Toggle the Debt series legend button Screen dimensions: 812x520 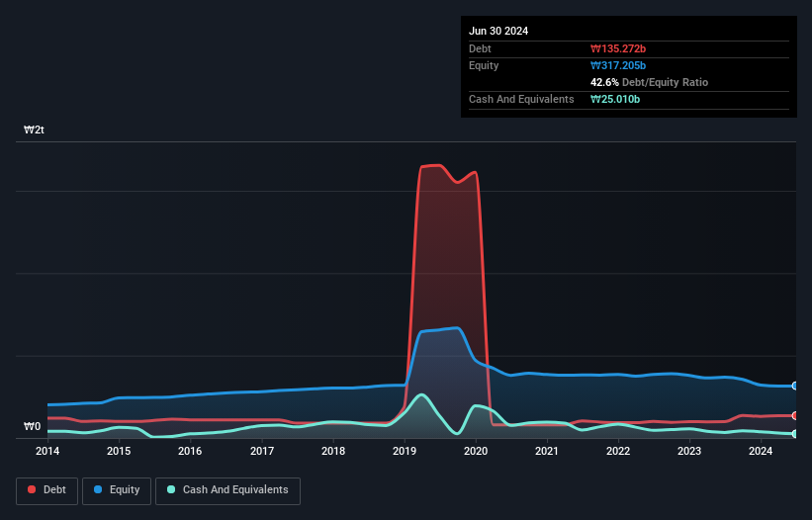pos(46,490)
